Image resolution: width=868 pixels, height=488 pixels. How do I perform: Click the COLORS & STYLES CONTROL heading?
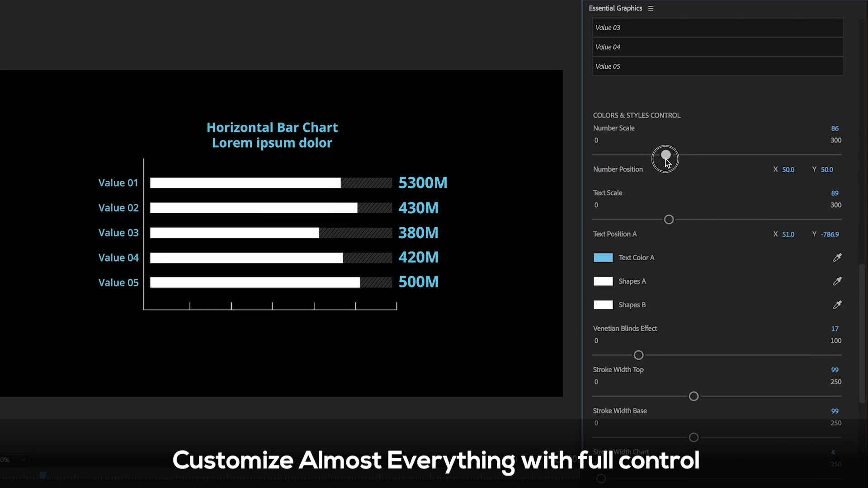[x=637, y=115]
